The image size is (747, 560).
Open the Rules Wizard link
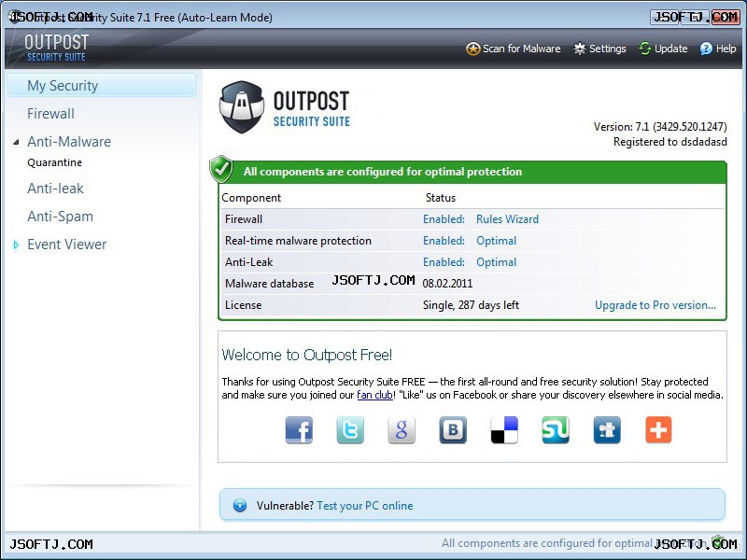tap(507, 219)
